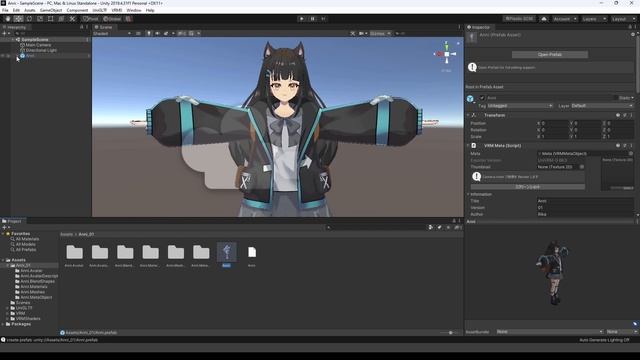The width and height of the screenshot is (640, 360).
Task: Open the Plastic SCM button
Action: click(x=519, y=19)
